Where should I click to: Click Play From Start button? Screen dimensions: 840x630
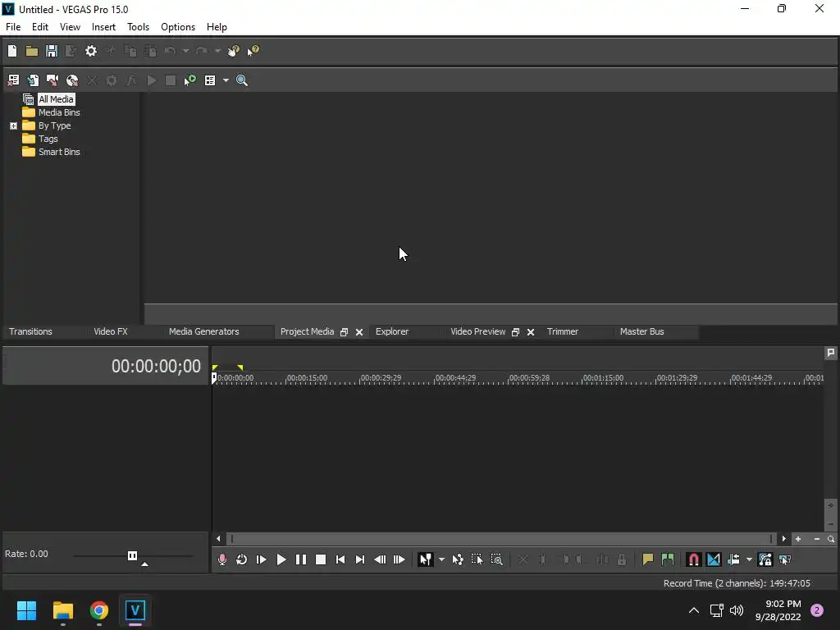point(262,559)
